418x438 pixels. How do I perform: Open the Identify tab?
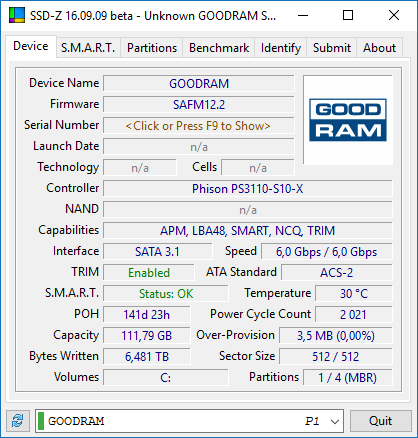click(x=281, y=48)
